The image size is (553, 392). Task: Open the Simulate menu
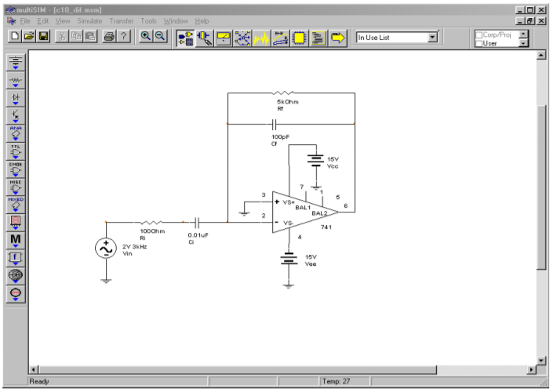pyautogui.click(x=89, y=20)
